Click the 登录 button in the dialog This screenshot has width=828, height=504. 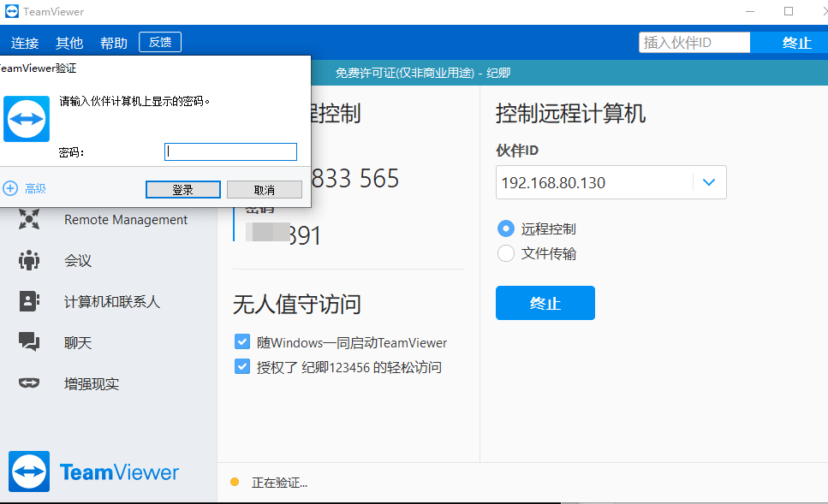point(182,189)
